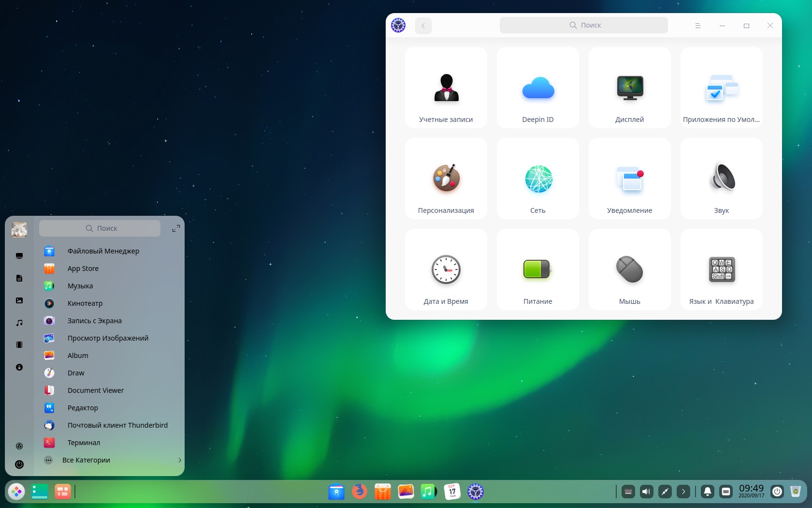
Task: Open the Дисплей settings tile
Action: tap(629, 88)
